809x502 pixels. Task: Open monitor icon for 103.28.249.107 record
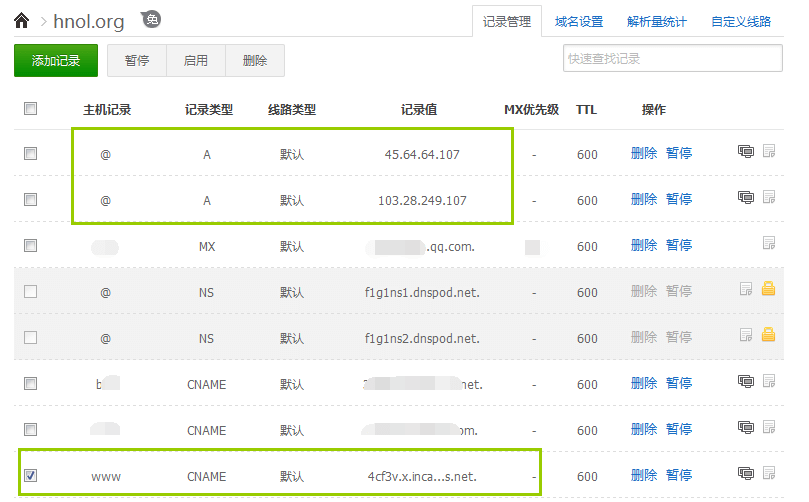[x=746, y=197]
